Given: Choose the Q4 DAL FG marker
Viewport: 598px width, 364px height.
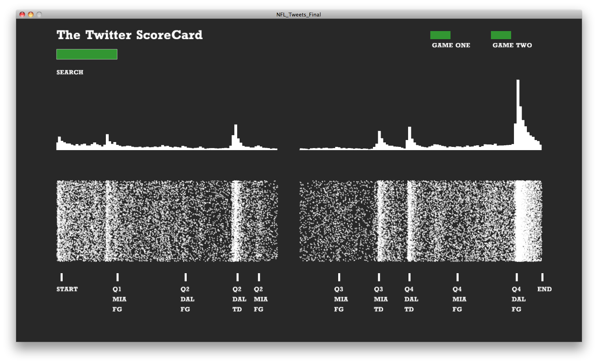Looking at the screenshot, I should [x=517, y=277].
